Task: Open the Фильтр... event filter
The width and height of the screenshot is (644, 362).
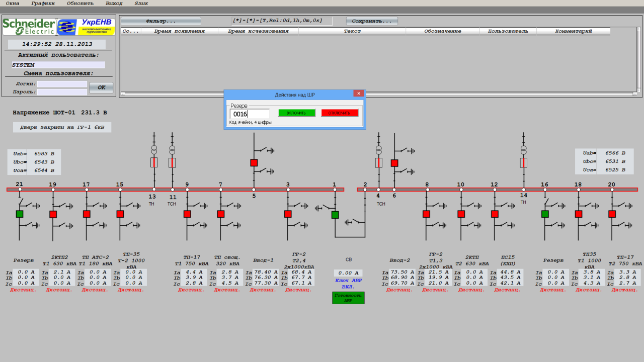Action: coord(161,21)
